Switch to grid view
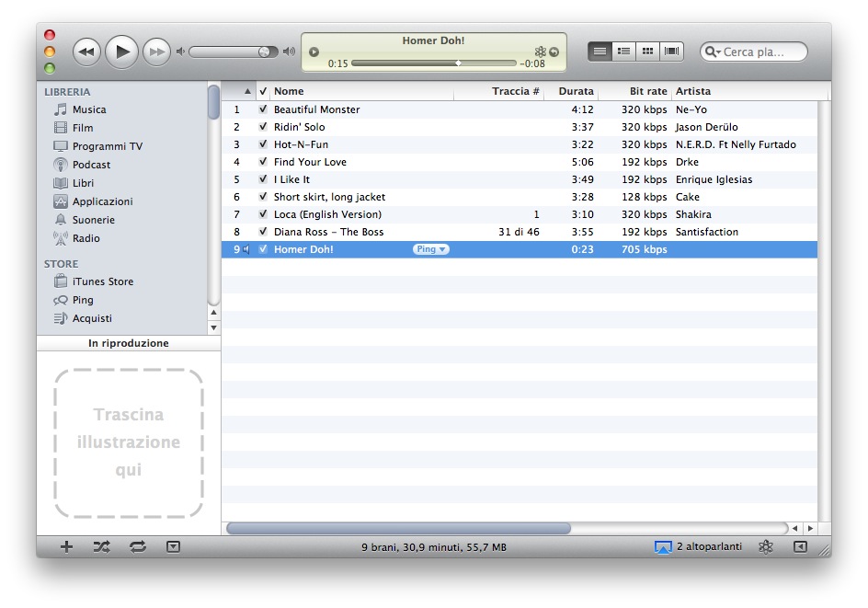The image size is (868, 608). [648, 52]
